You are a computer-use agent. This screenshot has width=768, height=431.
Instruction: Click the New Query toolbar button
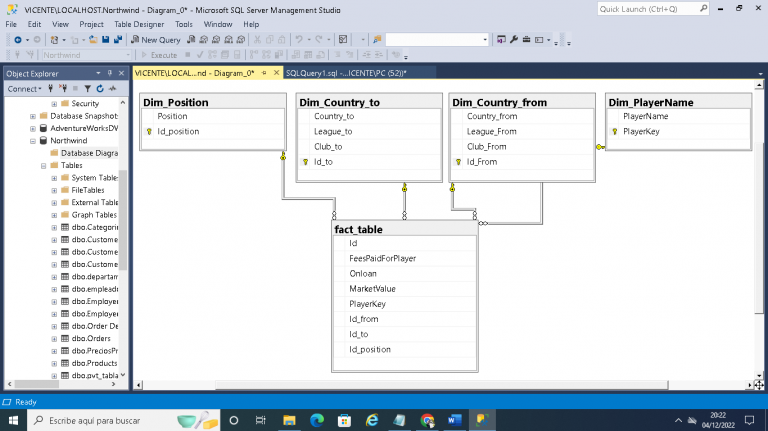pos(155,40)
